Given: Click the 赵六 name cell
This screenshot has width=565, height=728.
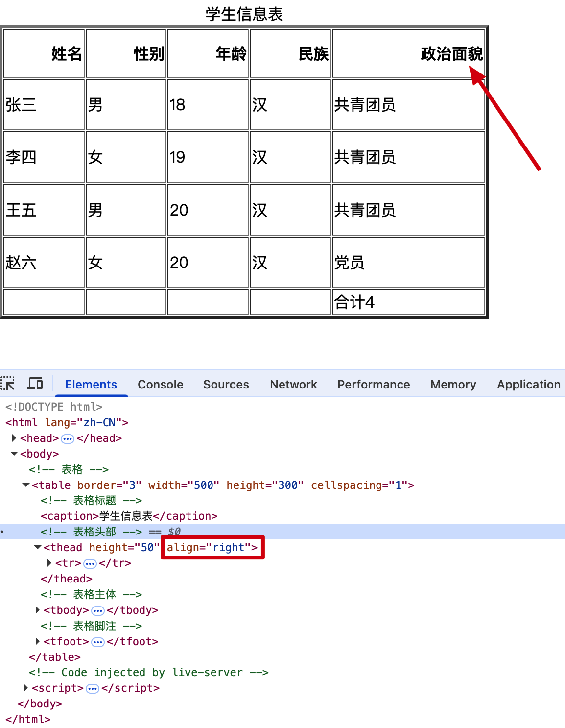Looking at the screenshot, I should [44, 263].
